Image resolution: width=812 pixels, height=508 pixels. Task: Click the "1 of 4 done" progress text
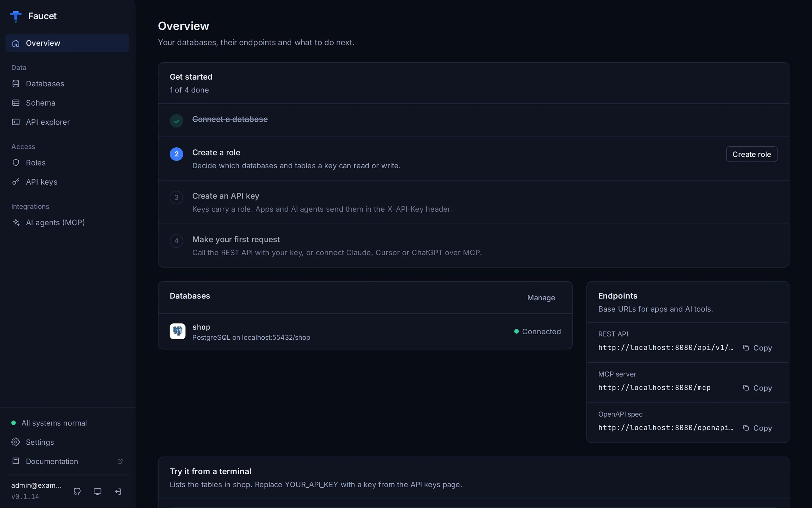tap(189, 90)
